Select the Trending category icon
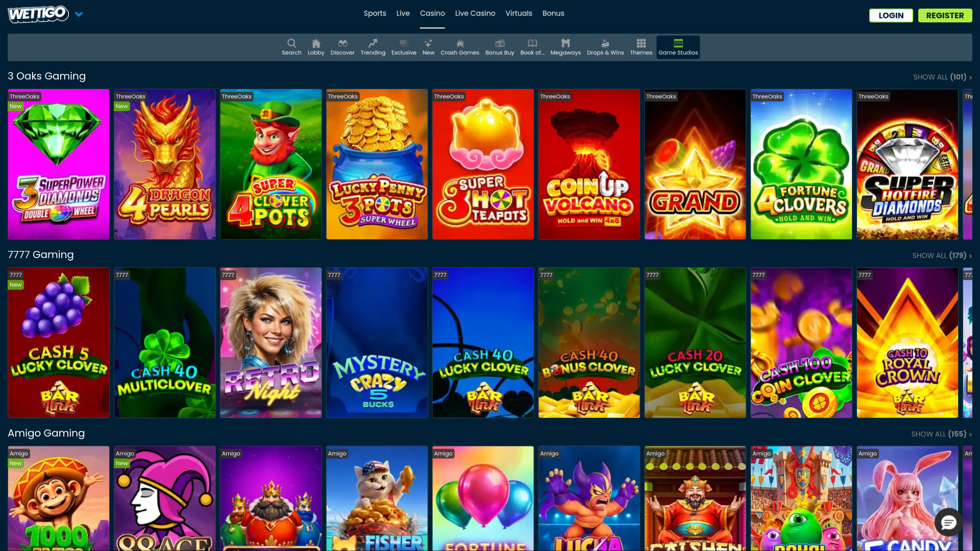The height and width of the screenshot is (551, 980). 373,47
